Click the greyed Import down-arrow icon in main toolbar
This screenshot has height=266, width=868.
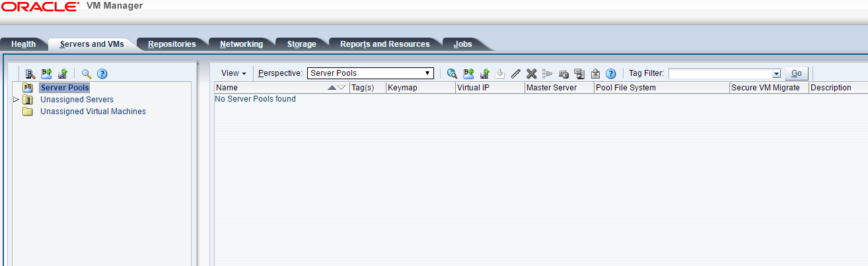coord(500,73)
